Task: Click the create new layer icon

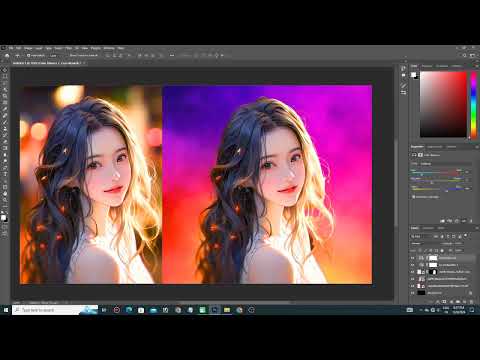Action: (x=464, y=301)
